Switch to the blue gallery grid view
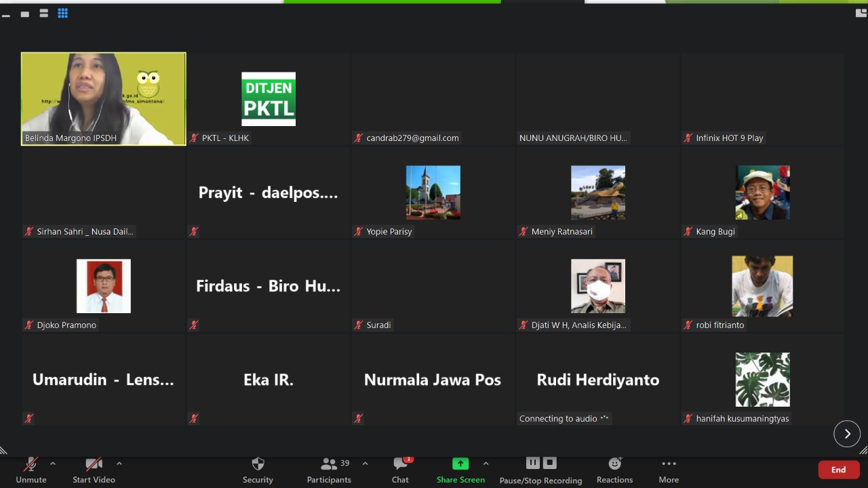 (x=63, y=14)
